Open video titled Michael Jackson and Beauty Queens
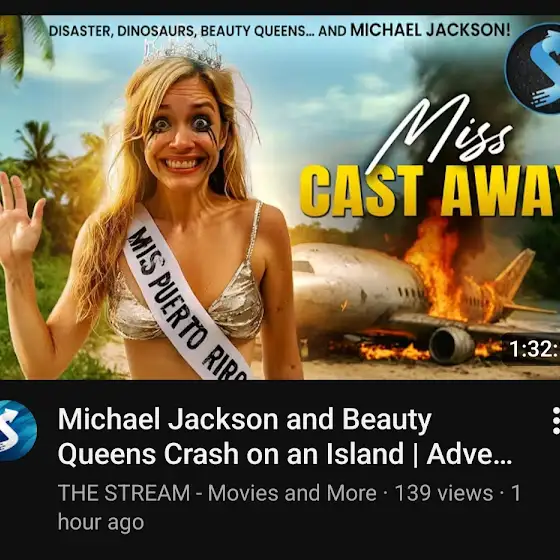 tap(285, 436)
